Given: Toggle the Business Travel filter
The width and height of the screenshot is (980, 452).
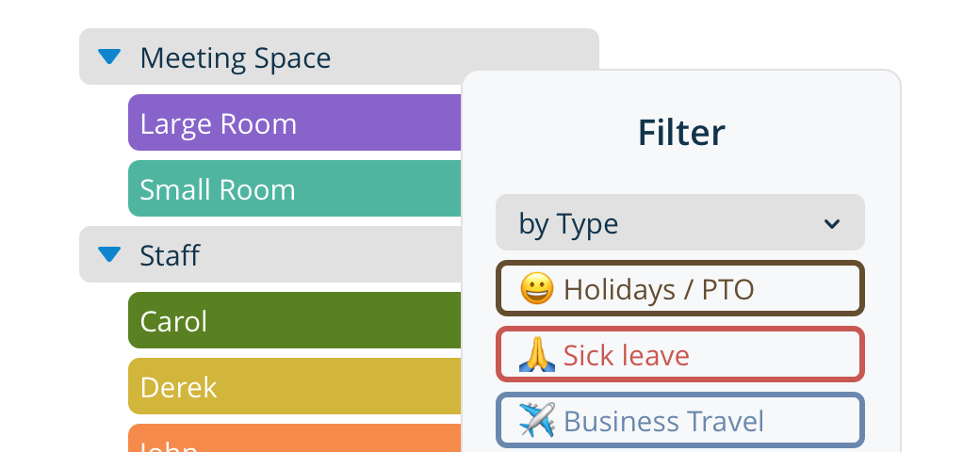Looking at the screenshot, I should coord(680,420).
